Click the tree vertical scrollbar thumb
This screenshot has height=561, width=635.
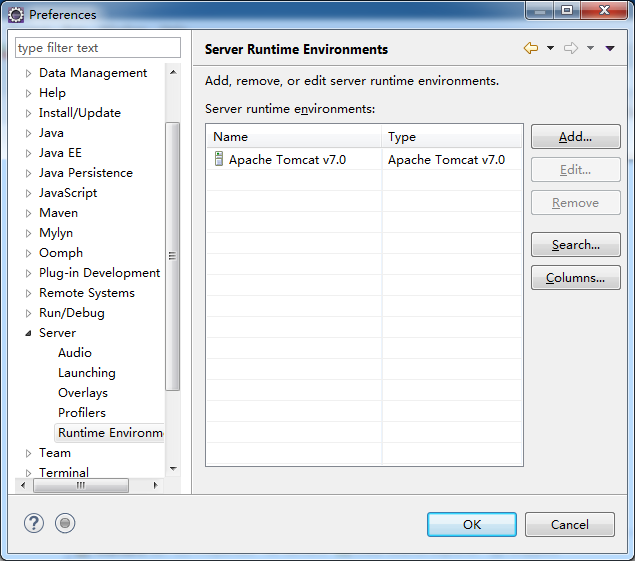(x=173, y=256)
